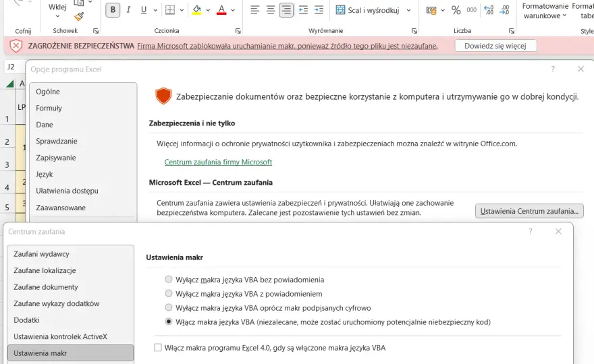Open Liczba number format dialog launcher
The width and height of the screenshot is (594, 364).
coord(512,31)
